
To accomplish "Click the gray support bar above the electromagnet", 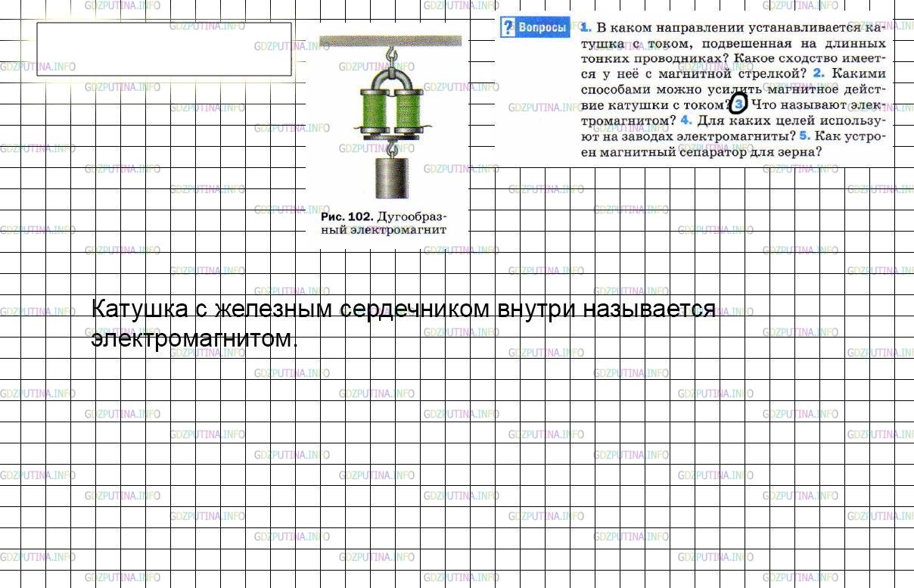I will coord(390,39).
